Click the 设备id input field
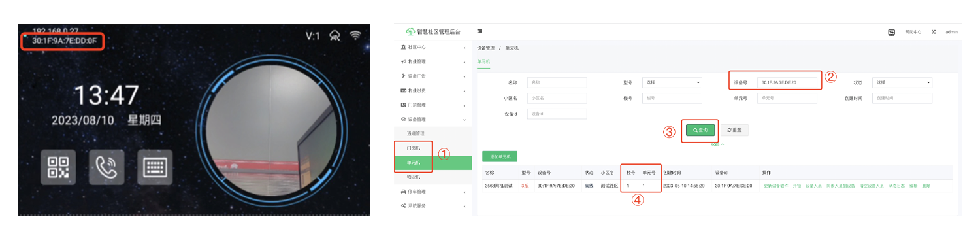980x238 pixels. pyautogui.click(x=557, y=114)
